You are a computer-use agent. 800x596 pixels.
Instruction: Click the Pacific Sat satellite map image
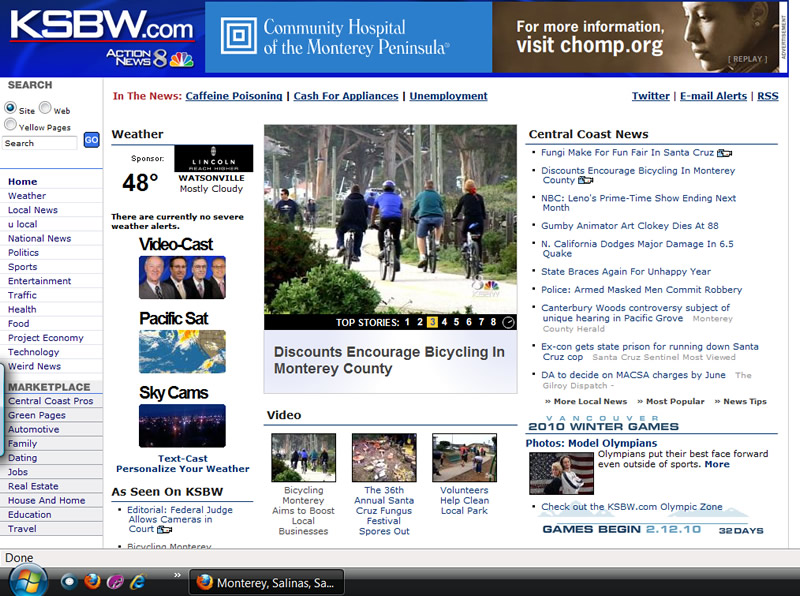click(x=182, y=351)
